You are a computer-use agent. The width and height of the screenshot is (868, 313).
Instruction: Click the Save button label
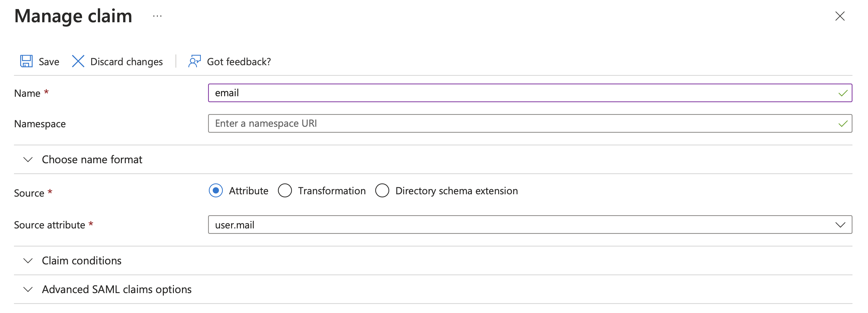pos(49,62)
